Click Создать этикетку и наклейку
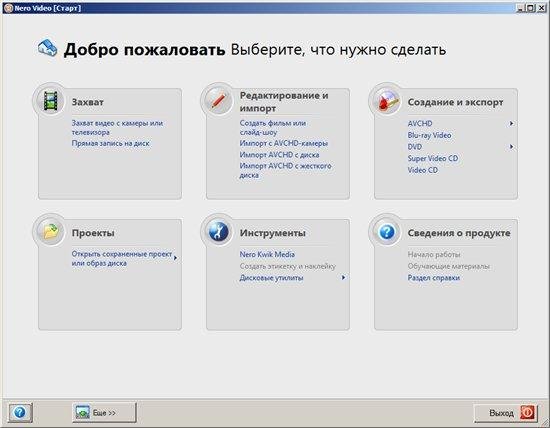This screenshot has height=428, width=550. coord(288,266)
